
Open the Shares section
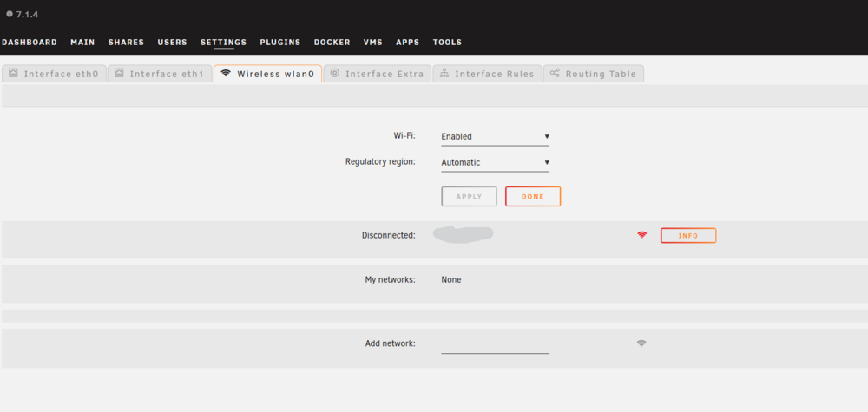(126, 42)
